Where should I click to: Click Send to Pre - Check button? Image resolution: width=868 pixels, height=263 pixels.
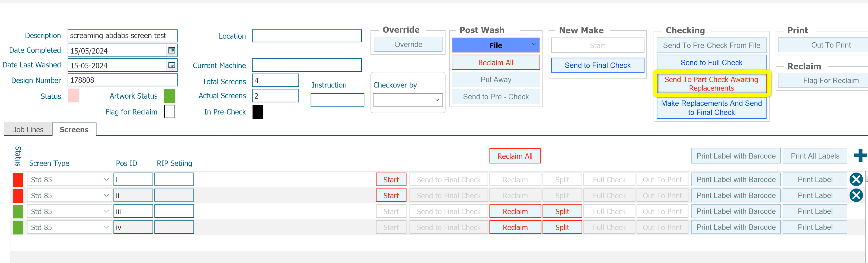[x=496, y=96]
